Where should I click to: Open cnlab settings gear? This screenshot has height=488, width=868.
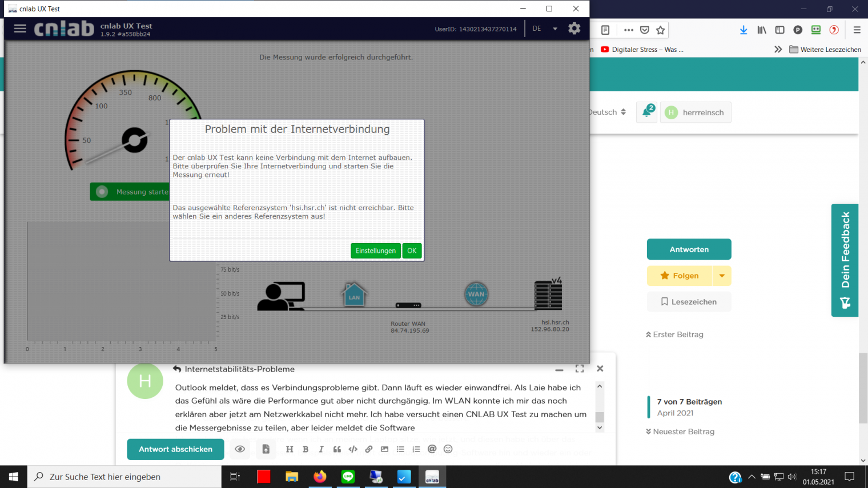click(574, 29)
